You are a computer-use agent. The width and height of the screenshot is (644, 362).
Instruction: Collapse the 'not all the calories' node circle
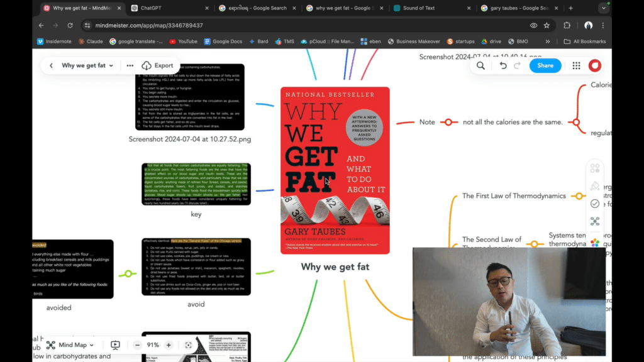click(x=576, y=123)
